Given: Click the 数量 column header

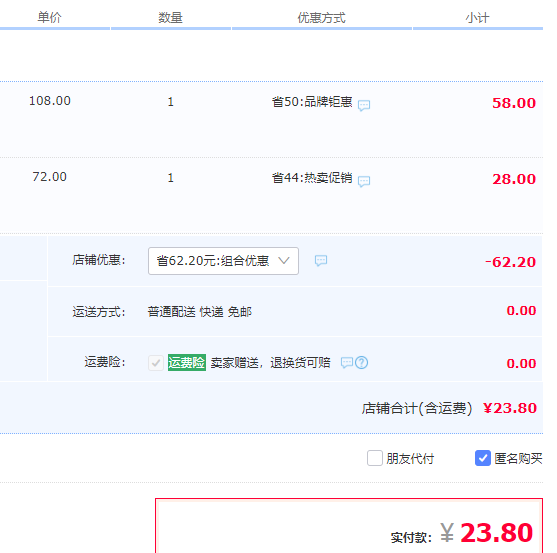Looking at the screenshot, I should [171, 17].
